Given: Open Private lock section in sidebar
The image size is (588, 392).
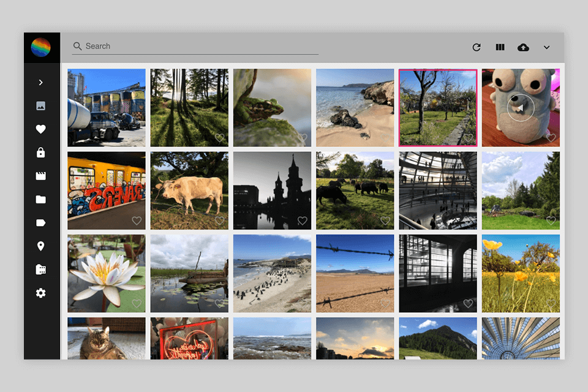Looking at the screenshot, I should click(41, 153).
